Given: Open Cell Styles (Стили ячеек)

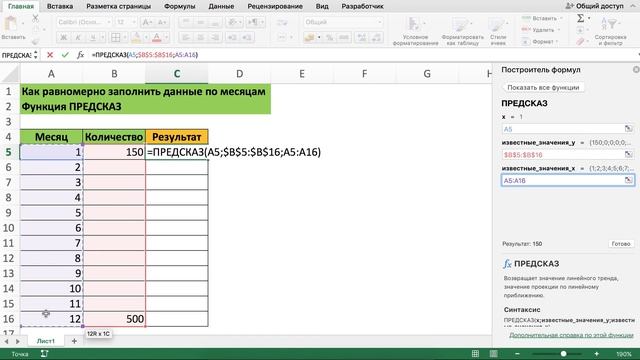Looking at the screenshot, I should tap(498, 31).
